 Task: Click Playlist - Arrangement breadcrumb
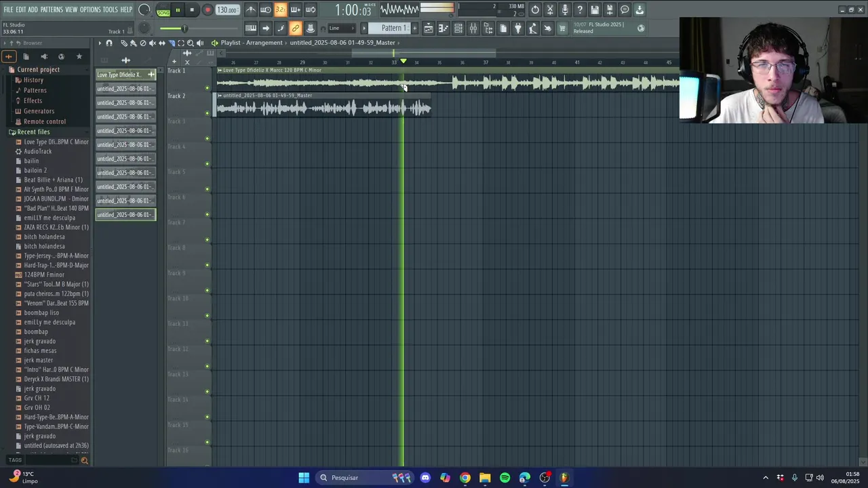coord(252,43)
